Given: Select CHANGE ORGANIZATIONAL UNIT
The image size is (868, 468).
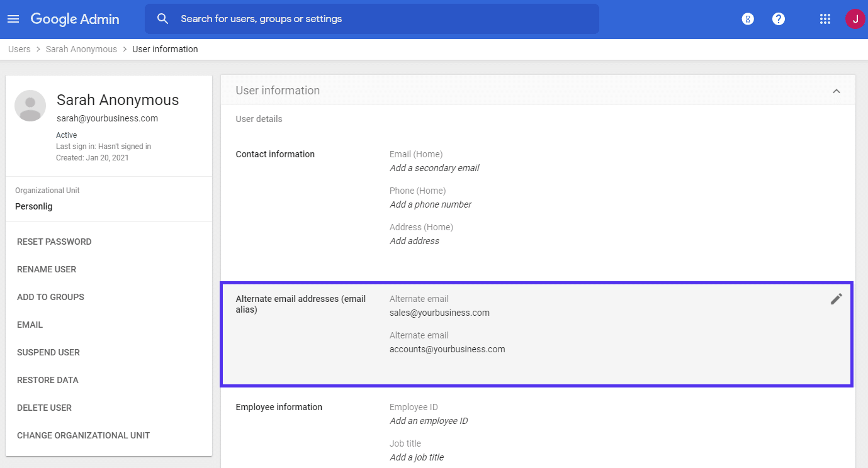Looking at the screenshot, I should pyautogui.click(x=83, y=435).
